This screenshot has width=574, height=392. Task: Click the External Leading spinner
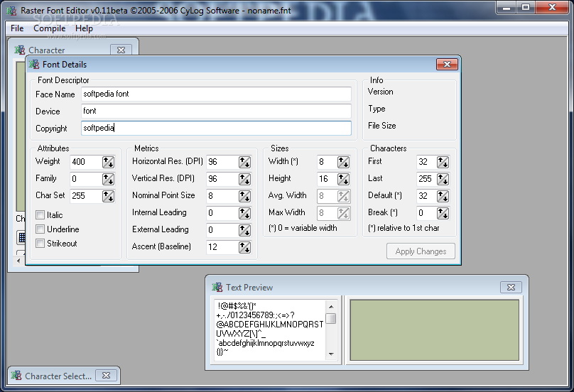[x=244, y=230]
